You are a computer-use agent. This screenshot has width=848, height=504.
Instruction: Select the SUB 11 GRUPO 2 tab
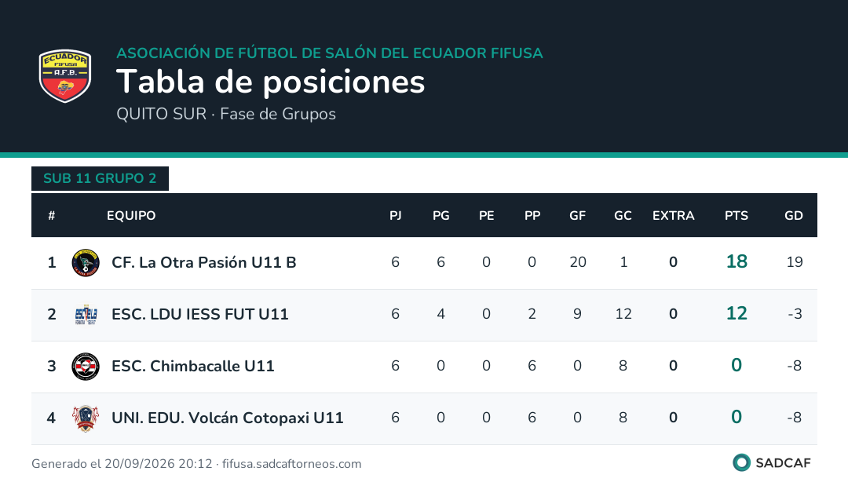point(100,178)
